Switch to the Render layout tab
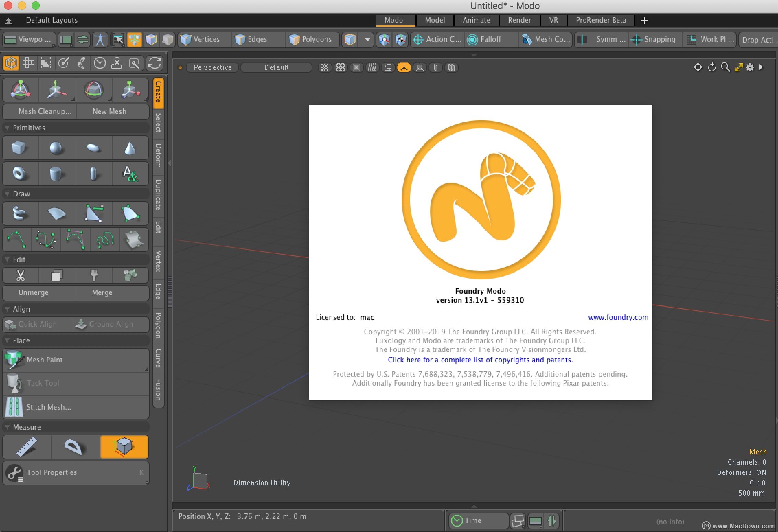The width and height of the screenshot is (778, 532). (x=519, y=20)
